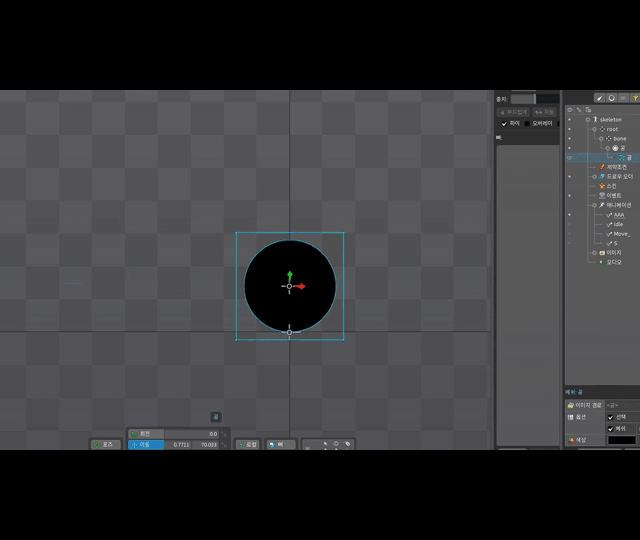Toggle the 드로우 오더 expander circle
Image resolution: width=640 pixels, height=540 pixels.
(594, 177)
